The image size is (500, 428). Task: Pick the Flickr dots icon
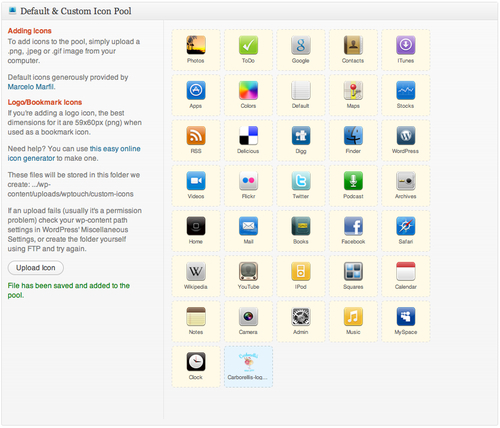pyautogui.click(x=248, y=181)
